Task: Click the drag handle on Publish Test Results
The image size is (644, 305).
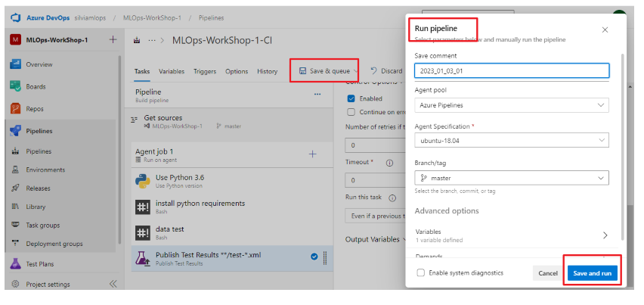Action: pos(325,257)
